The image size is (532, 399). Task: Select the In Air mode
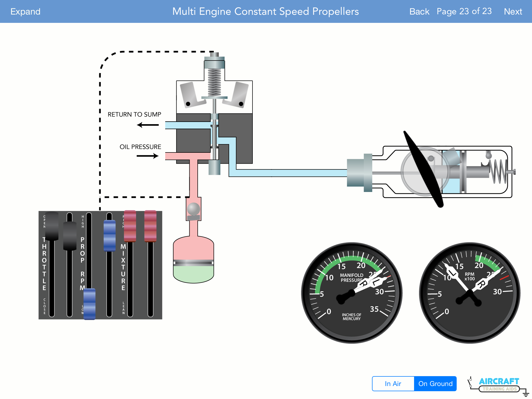pos(393,384)
